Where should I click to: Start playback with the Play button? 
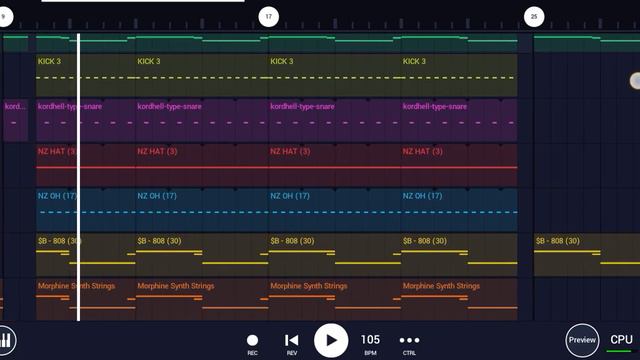pos(331,340)
